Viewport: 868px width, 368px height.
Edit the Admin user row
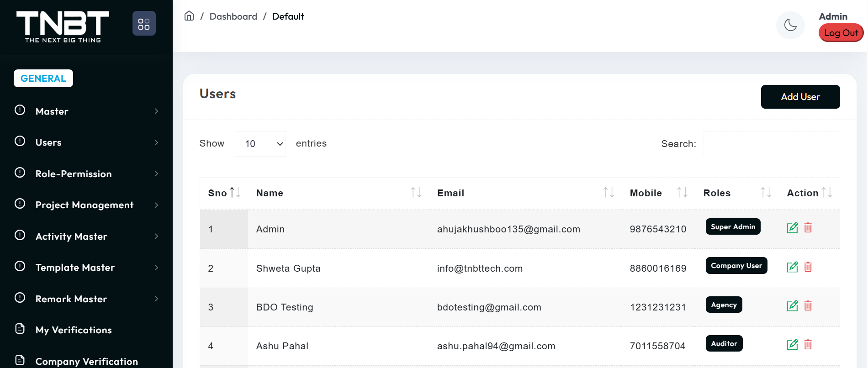click(792, 228)
